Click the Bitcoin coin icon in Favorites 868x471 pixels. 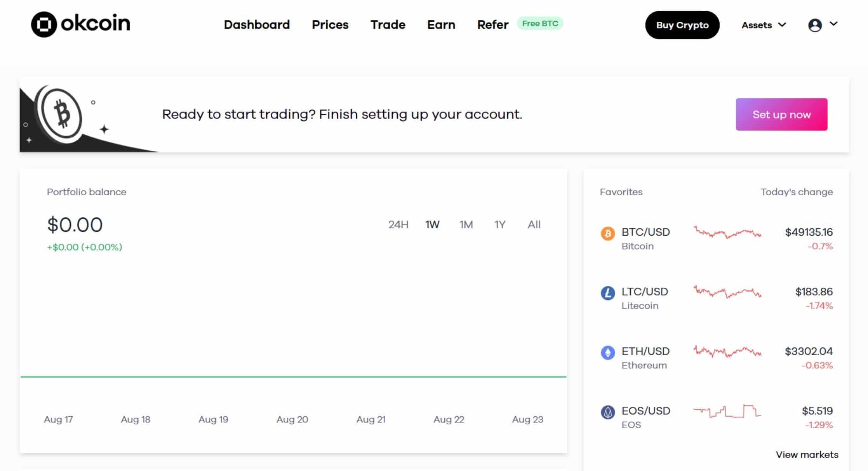[x=608, y=233]
